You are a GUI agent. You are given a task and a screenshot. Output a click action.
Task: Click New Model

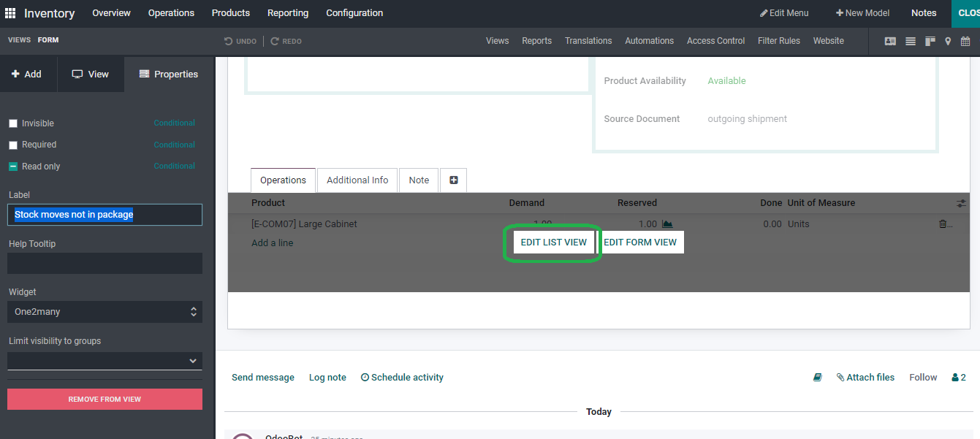click(863, 13)
